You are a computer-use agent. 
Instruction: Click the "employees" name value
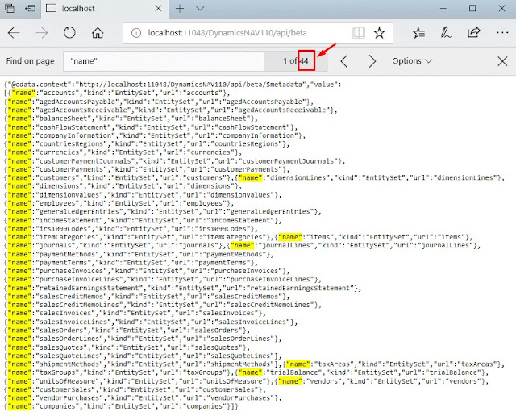pos(60,203)
